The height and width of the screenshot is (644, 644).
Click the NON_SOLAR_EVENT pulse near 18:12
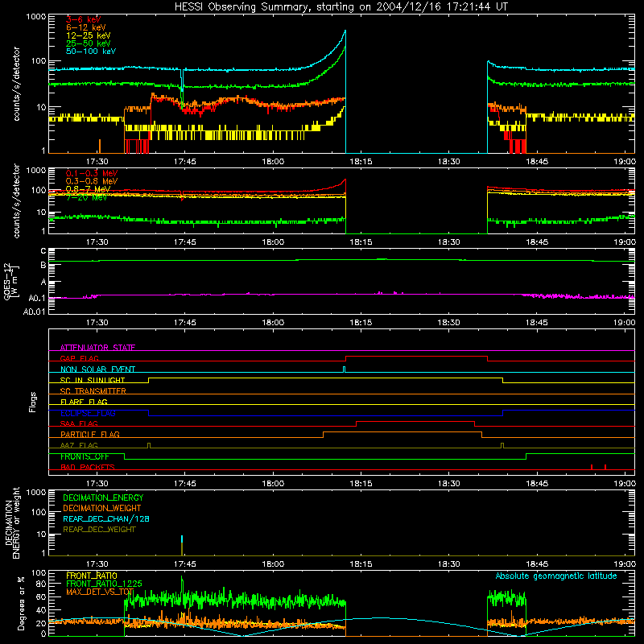pyautogui.click(x=345, y=369)
